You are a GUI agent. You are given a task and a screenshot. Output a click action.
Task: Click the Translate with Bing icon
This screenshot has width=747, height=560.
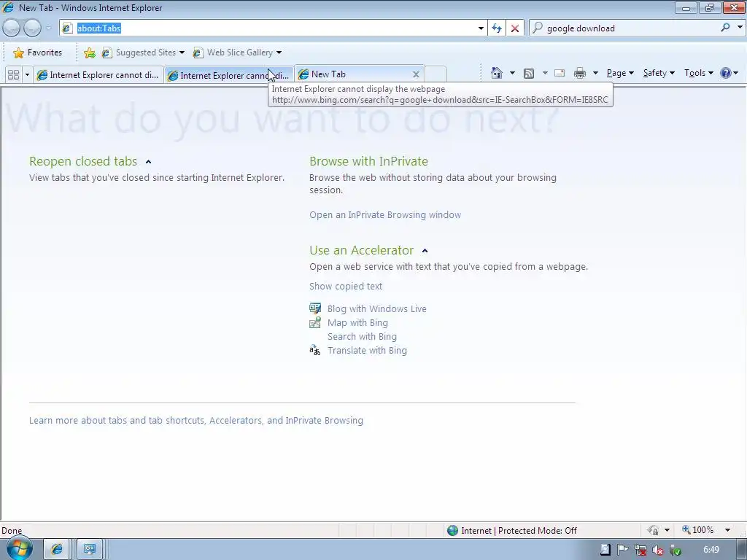tap(315, 351)
